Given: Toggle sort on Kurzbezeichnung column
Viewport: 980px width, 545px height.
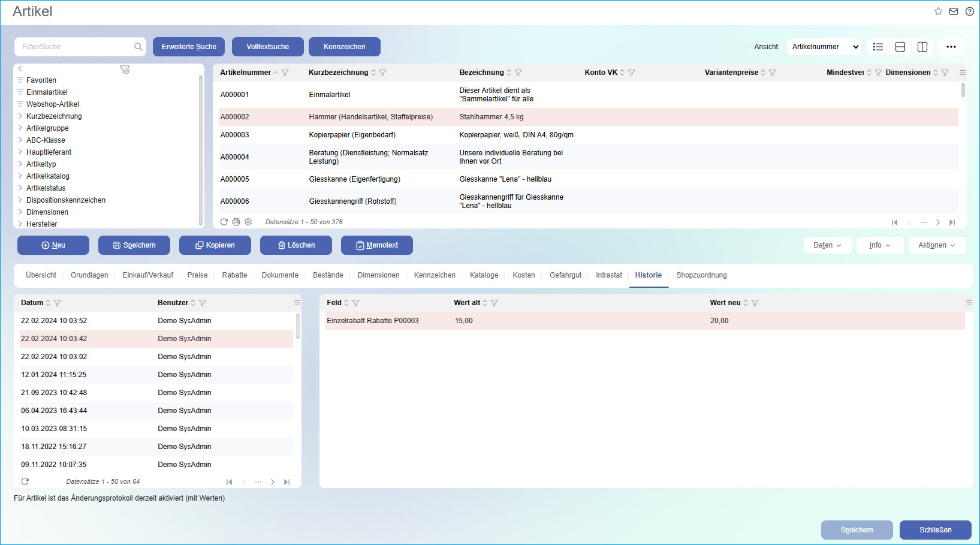Looking at the screenshot, I should tap(373, 73).
